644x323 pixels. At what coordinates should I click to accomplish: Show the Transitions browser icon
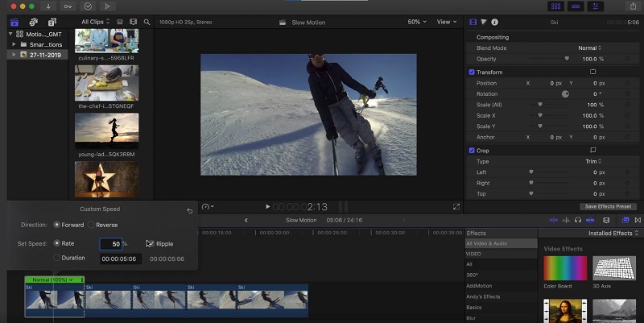pos(638,220)
